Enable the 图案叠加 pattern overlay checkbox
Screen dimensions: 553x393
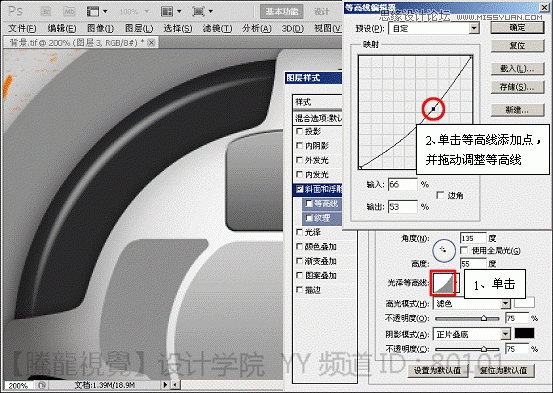pos(299,275)
